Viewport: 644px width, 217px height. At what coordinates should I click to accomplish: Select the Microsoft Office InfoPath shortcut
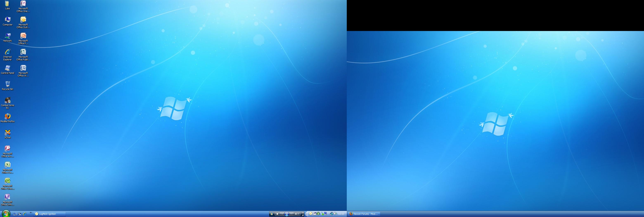[7, 200]
